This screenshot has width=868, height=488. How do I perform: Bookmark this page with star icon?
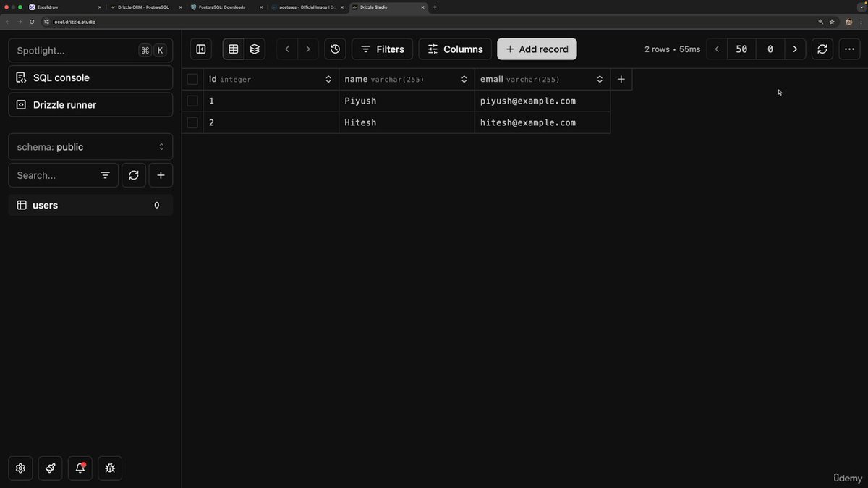[x=832, y=22]
